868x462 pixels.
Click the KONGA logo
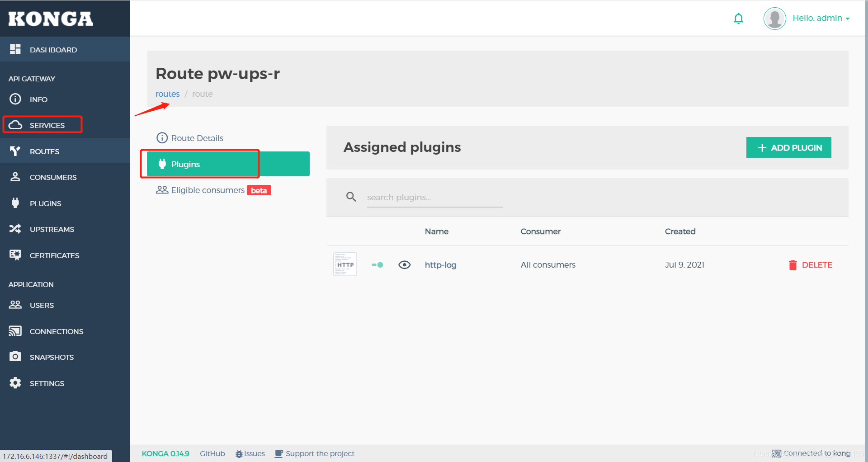[51, 19]
